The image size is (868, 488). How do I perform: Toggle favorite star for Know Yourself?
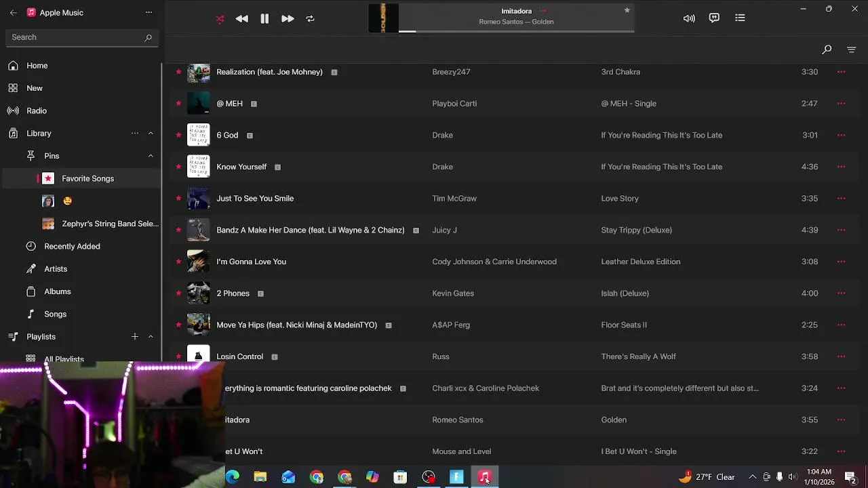[178, 167]
